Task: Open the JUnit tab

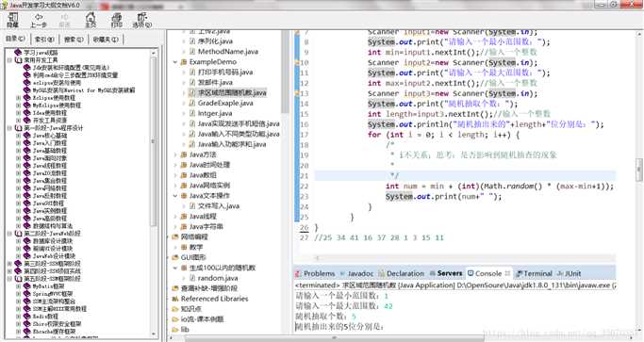Action: (x=570, y=273)
